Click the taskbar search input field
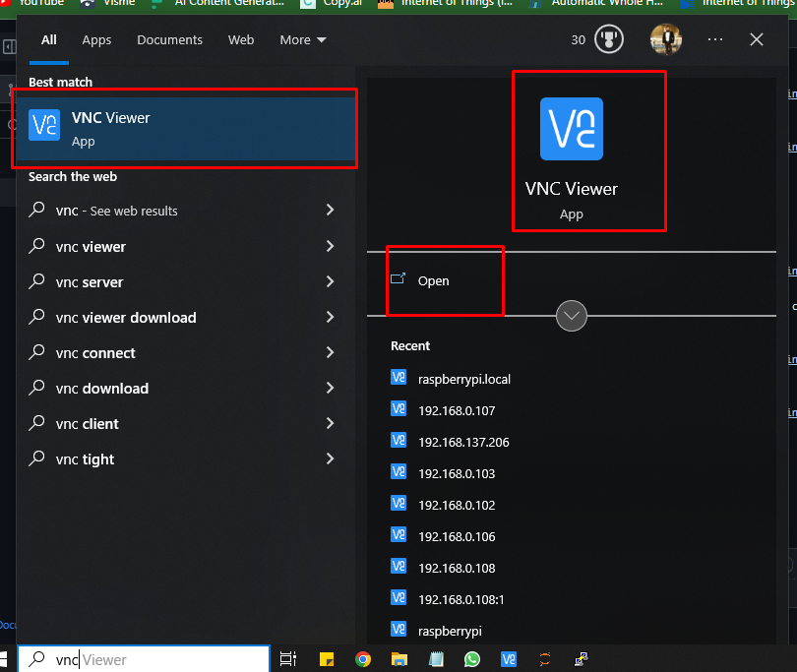The height and width of the screenshot is (672, 797). [148, 658]
